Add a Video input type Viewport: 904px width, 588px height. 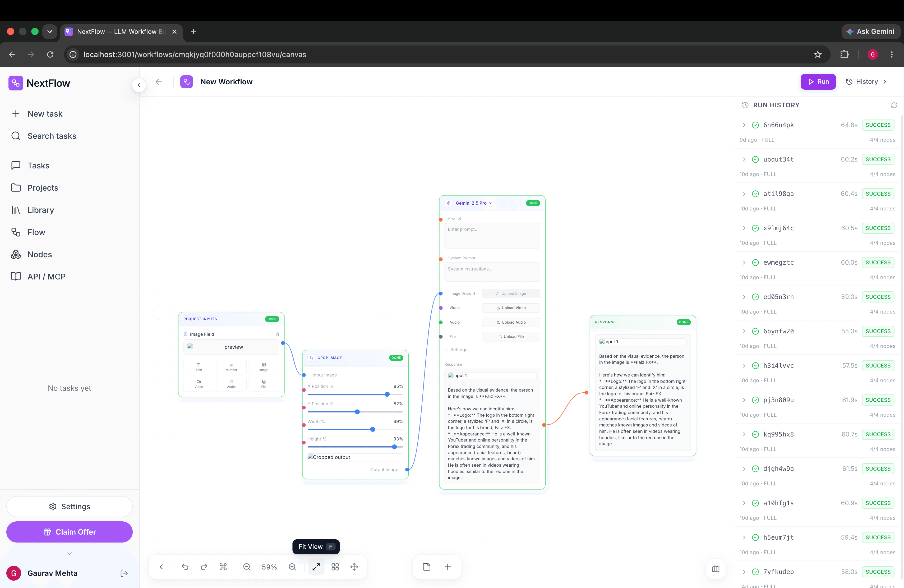[x=199, y=384]
